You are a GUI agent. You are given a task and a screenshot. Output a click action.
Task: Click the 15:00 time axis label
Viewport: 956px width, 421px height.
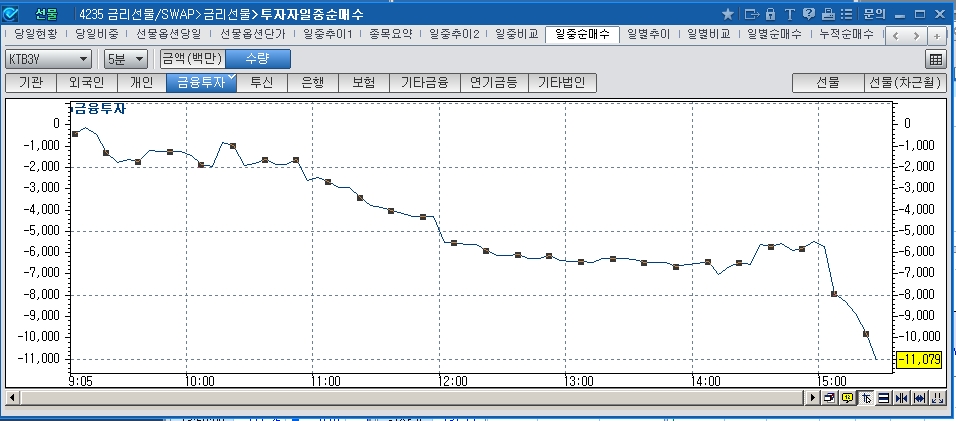(x=832, y=382)
